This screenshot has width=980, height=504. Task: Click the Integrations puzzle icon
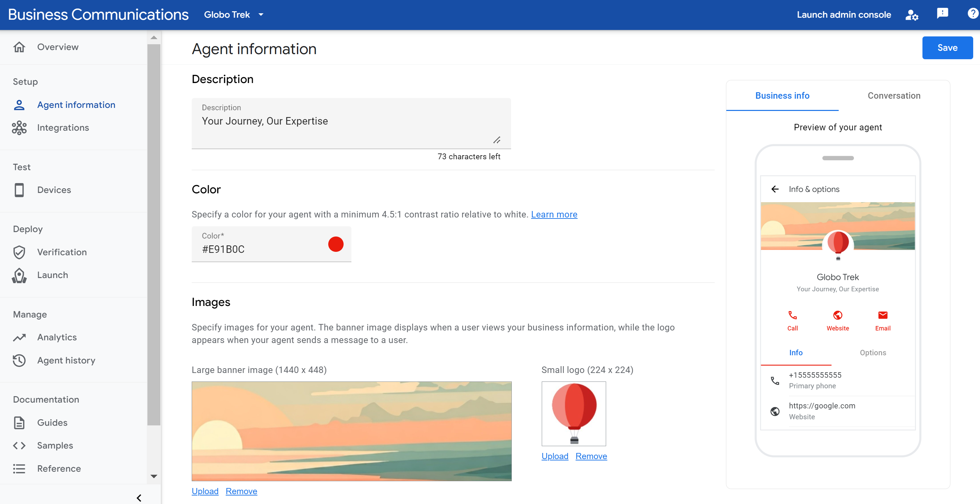19,127
